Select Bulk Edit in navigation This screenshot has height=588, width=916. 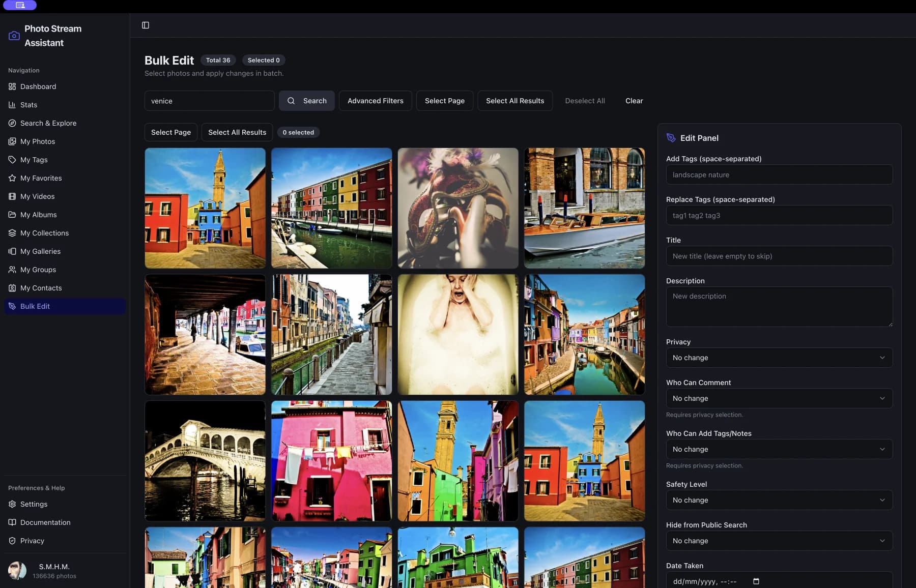[36, 306]
